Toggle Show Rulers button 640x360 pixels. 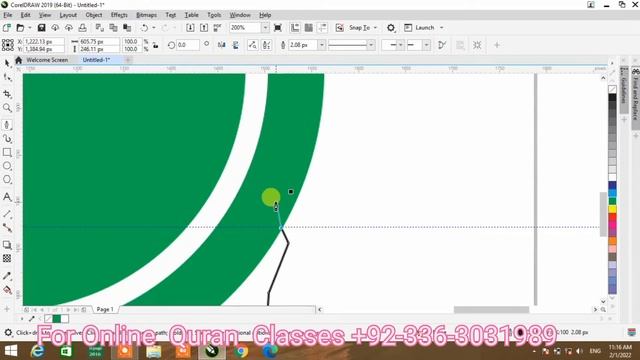pos(295,28)
